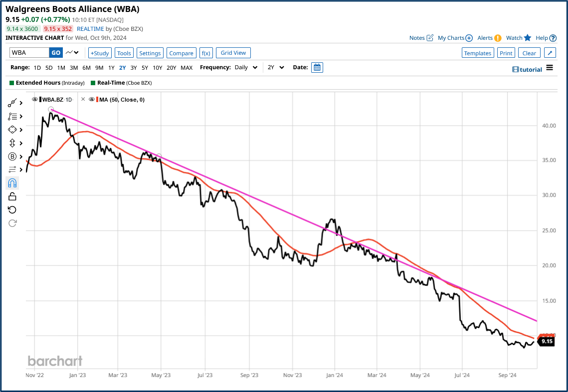
Task: Click the +Study button
Action: tap(100, 53)
